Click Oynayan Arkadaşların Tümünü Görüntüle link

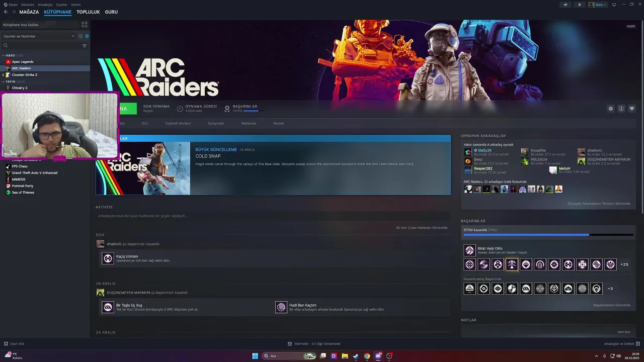(599, 204)
